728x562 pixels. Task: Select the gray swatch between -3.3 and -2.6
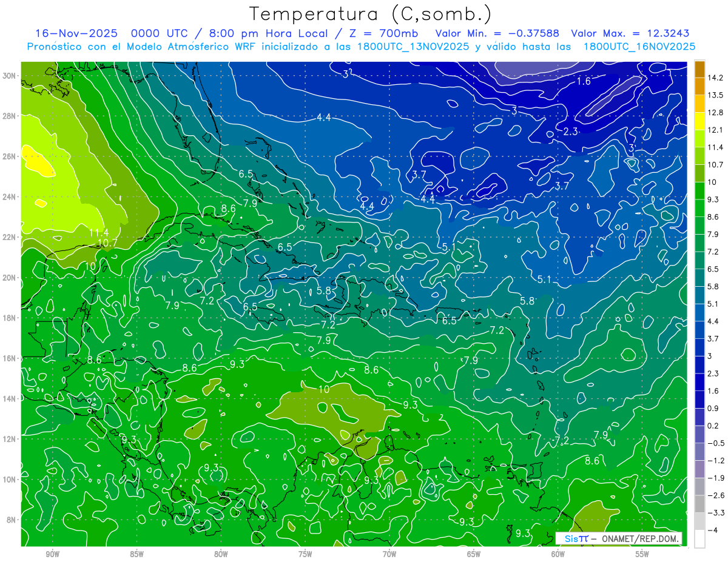click(x=699, y=504)
